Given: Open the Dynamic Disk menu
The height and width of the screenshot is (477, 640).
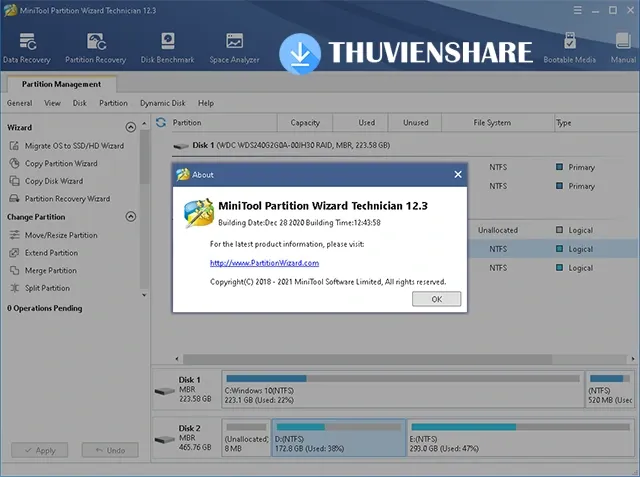Looking at the screenshot, I should [163, 103].
